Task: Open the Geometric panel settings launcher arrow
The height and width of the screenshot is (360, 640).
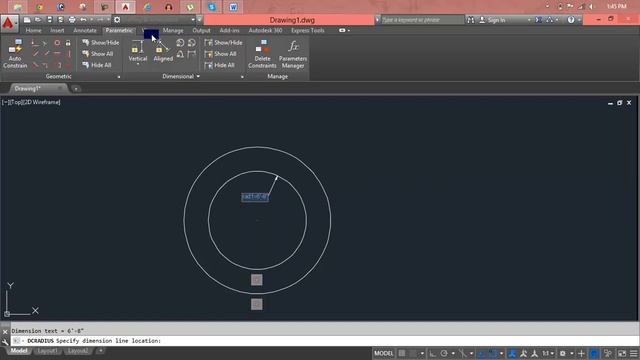Action: click(x=119, y=77)
